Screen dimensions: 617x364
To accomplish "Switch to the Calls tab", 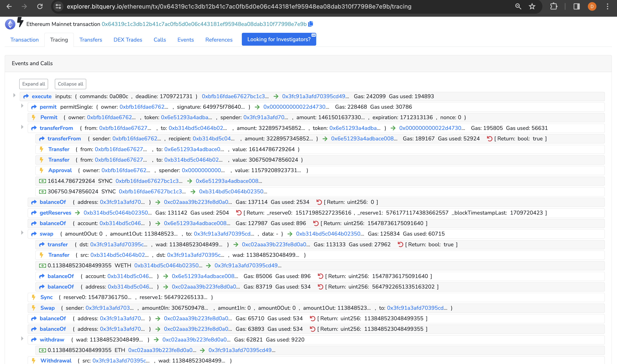I will click(x=160, y=40).
